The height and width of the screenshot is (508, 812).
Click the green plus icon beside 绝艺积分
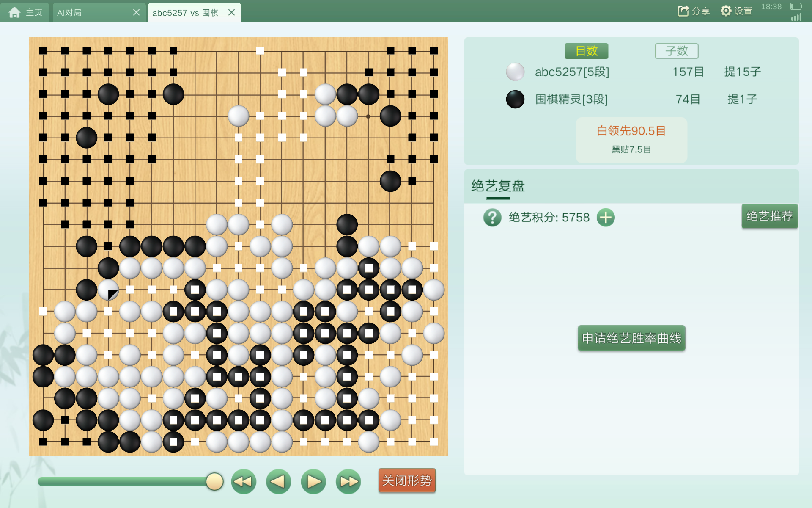(606, 218)
